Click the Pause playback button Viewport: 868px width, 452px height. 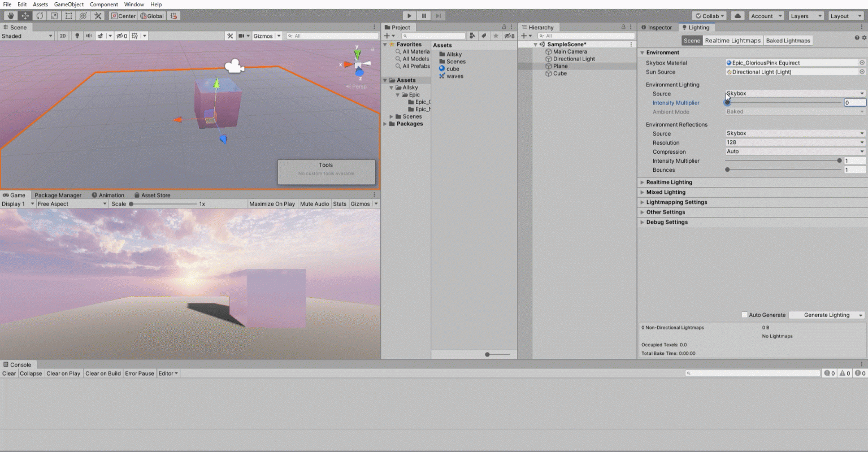click(x=424, y=15)
